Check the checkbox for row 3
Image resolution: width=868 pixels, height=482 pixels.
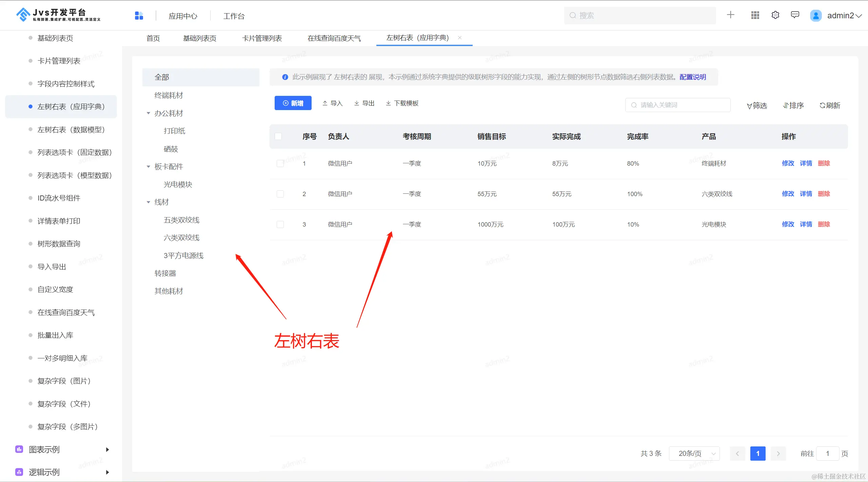tap(280, 225)
